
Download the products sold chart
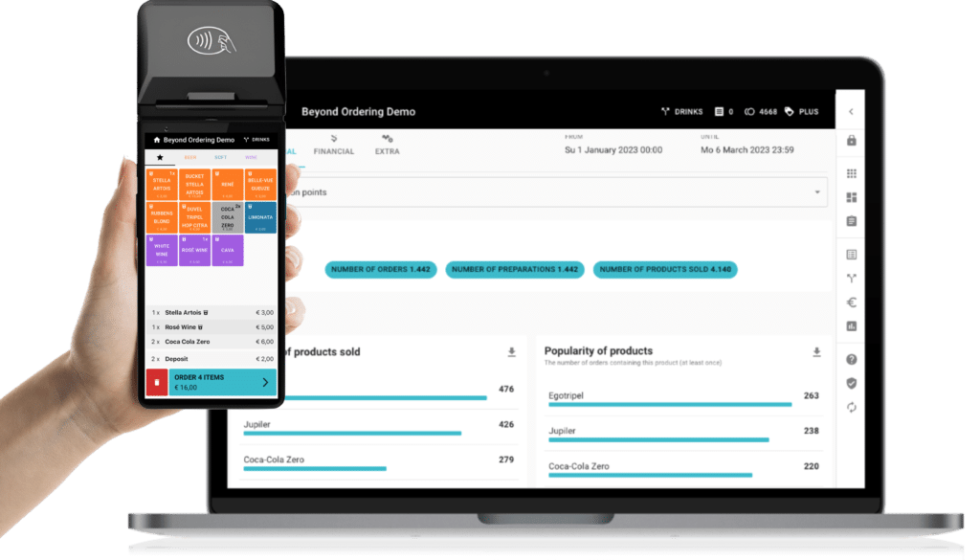pyautogui.click(x=511, y=352)
